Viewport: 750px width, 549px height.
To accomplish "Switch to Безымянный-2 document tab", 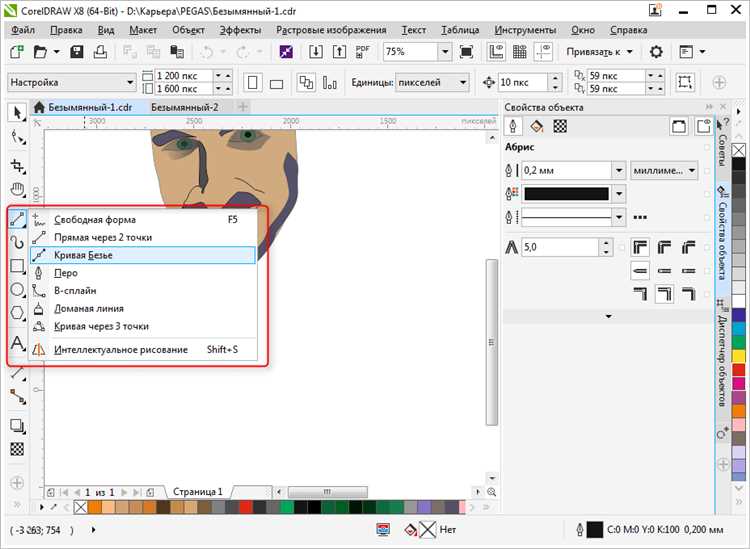I will point(185,107).
